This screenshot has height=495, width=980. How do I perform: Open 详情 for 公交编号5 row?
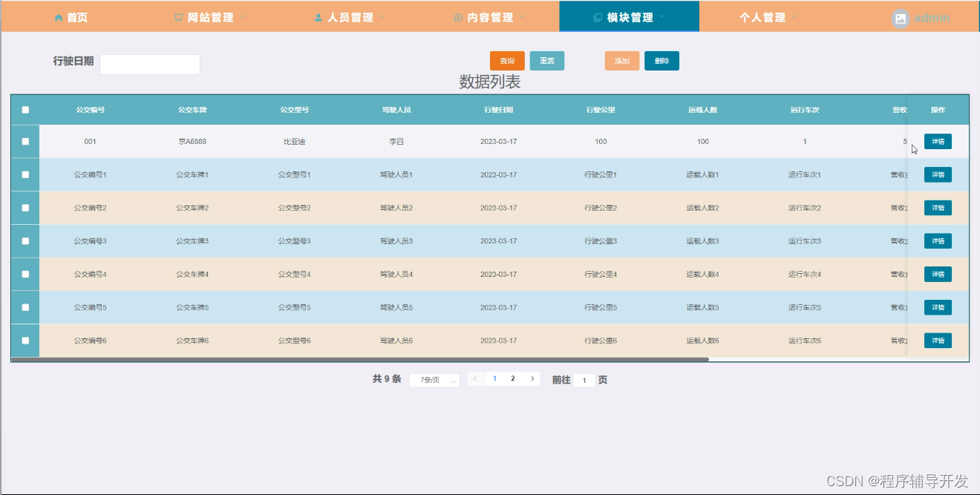pyautogui.click(x=938, y=307)
